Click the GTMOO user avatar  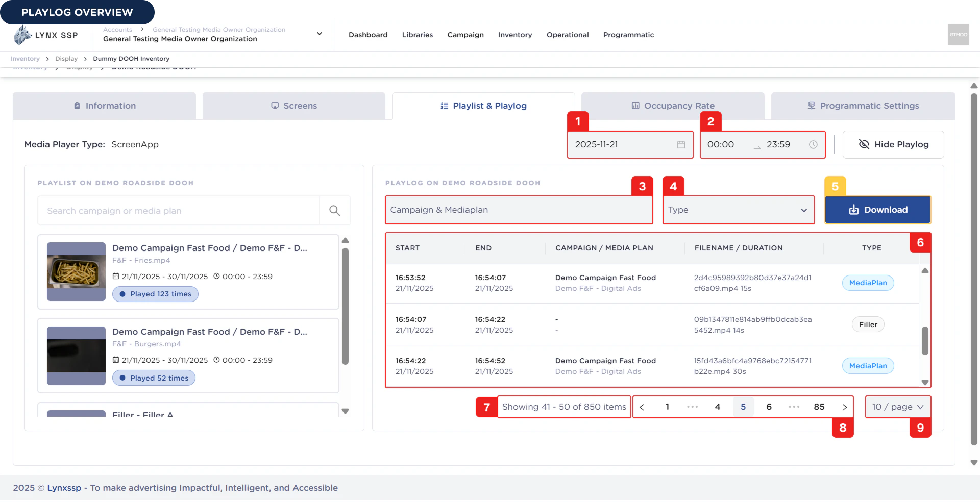coord(958,35)
